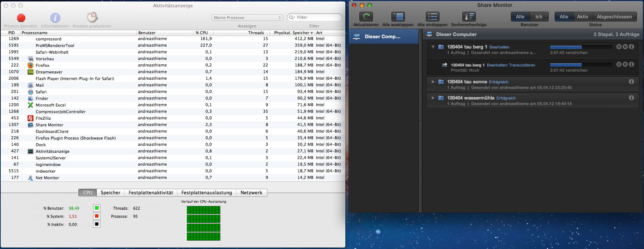Switch to the Festplattenaktivität tab
Screen dimensions: 644x249
(x=151, y=192)
